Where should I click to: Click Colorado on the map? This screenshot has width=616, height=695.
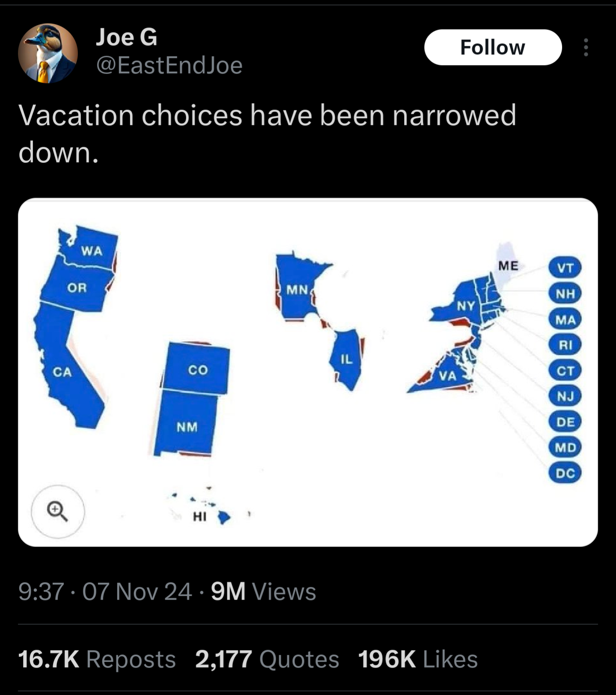point(197,368)
